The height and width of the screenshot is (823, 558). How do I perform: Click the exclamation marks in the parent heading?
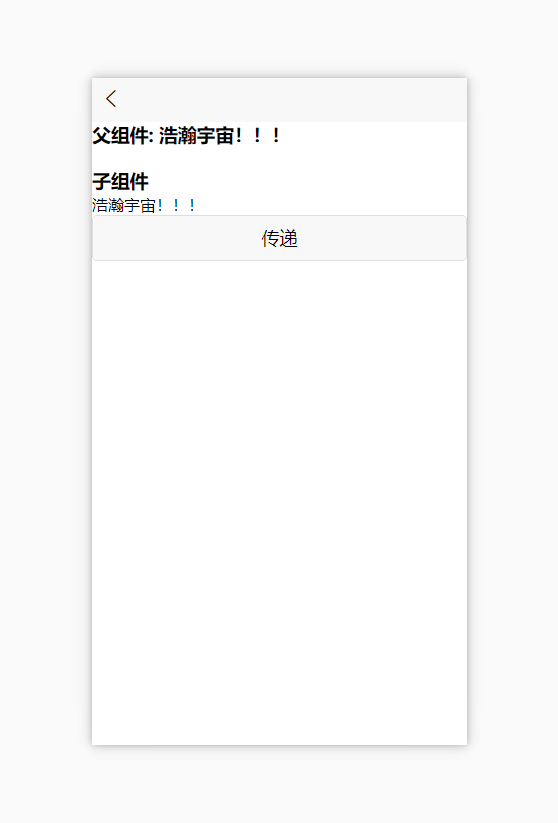(x=257, y=135)
